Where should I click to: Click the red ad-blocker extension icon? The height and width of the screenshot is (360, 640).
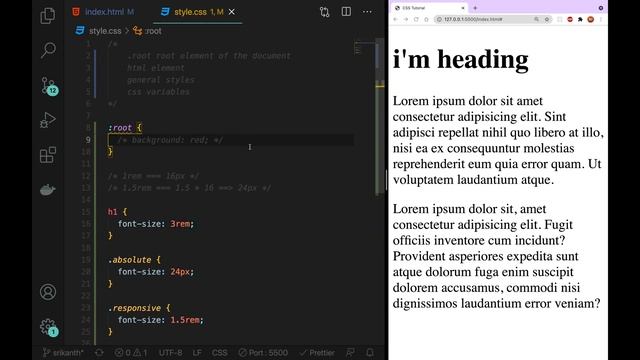pyautogui.click(x=570, y=19)
